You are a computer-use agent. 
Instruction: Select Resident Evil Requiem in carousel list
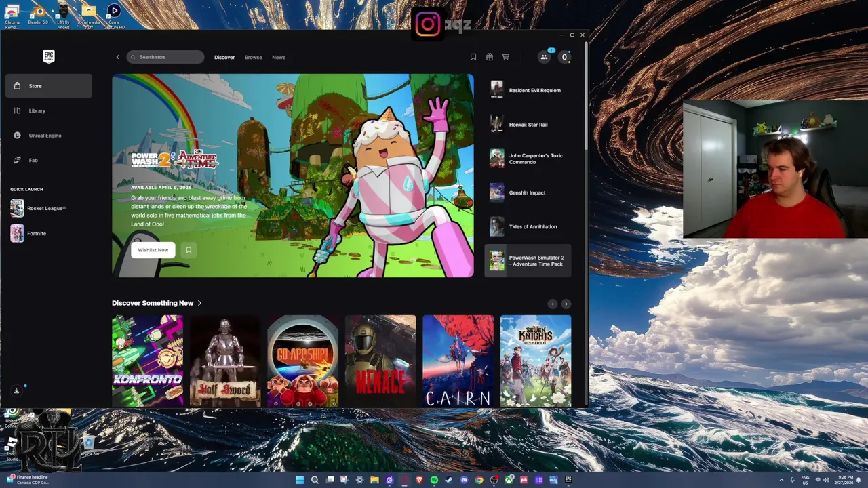528,90
